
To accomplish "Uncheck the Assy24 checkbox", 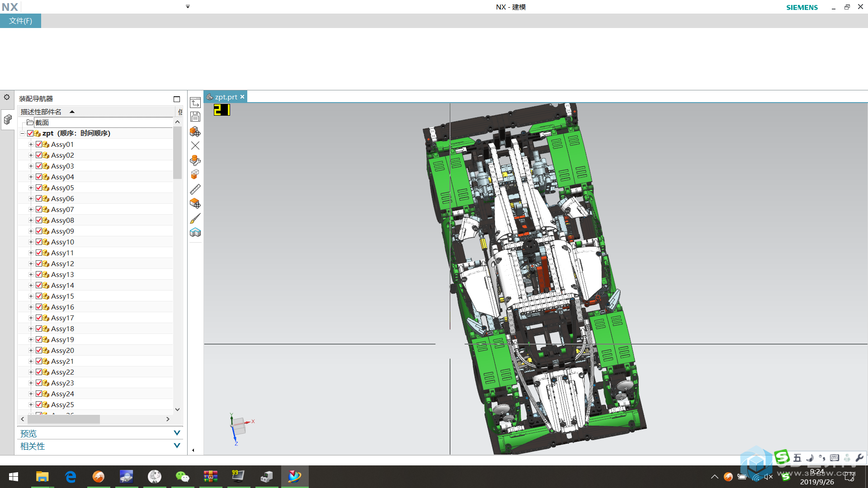I will (39, 394).
